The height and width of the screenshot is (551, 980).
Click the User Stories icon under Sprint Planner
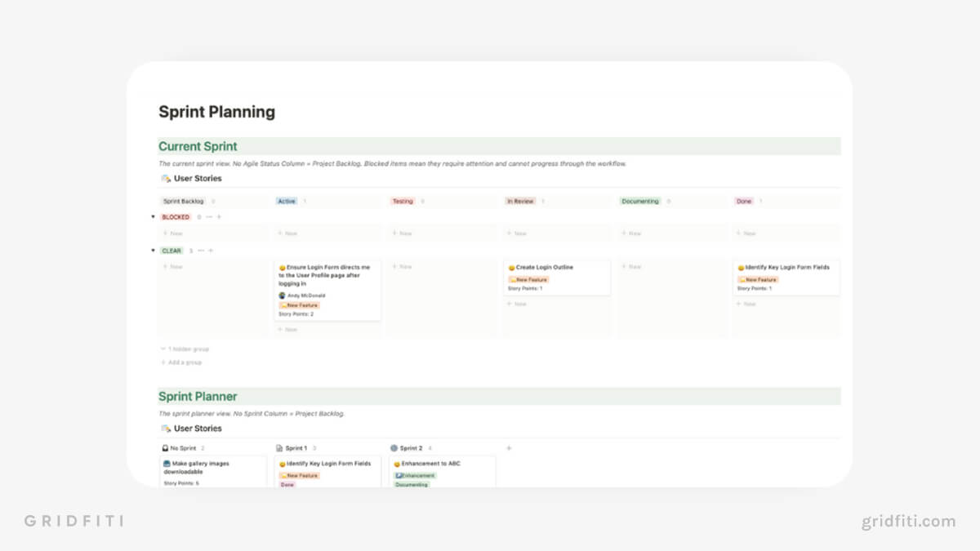pyautogui.click(x=166, y=428)
